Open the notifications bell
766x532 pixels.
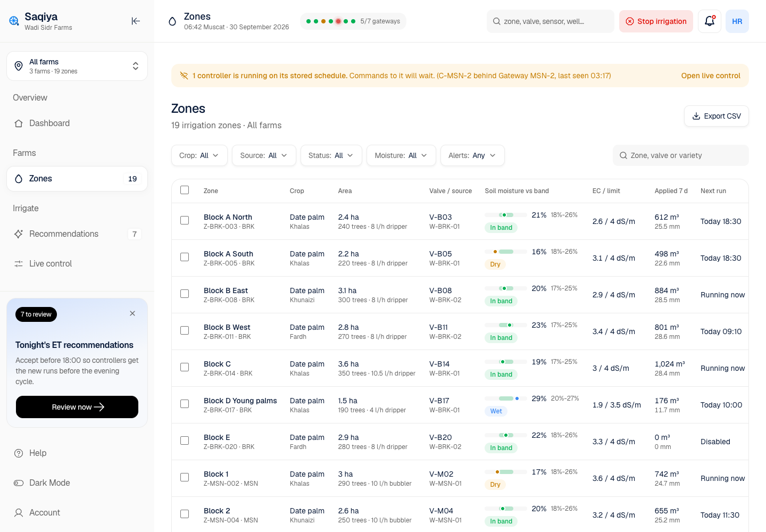(710, 21)
